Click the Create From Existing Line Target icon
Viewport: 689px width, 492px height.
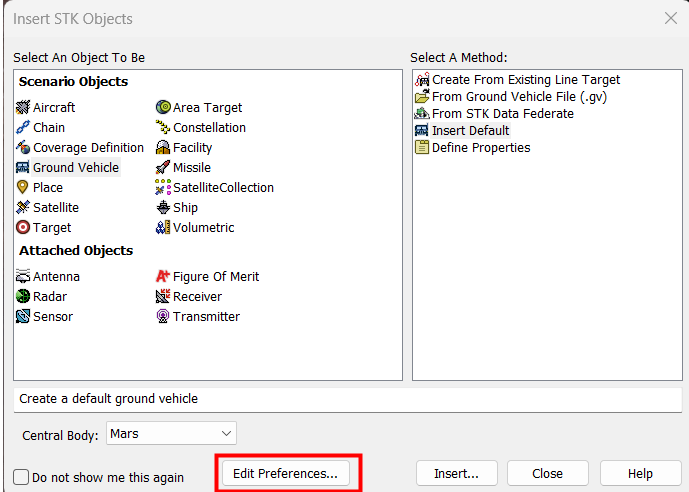coord(422,80)
